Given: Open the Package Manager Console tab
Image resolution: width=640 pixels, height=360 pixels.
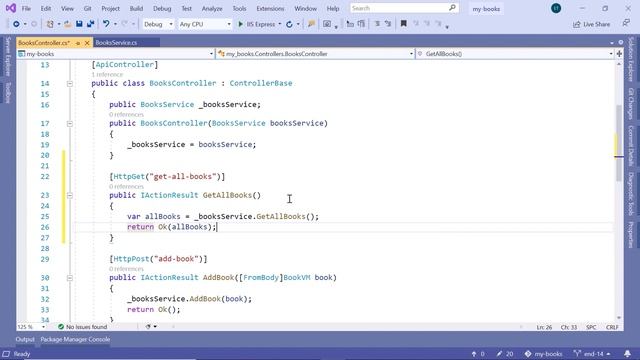Looking at the screenshot, I should pos(75,339).
